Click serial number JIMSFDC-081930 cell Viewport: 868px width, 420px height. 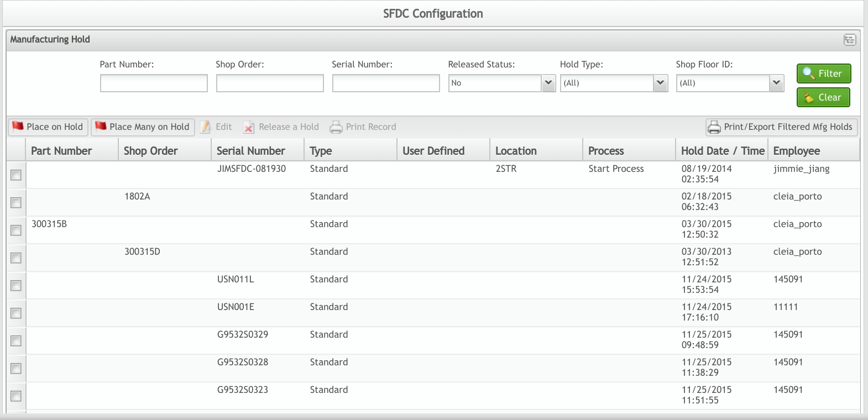point(252,169)
